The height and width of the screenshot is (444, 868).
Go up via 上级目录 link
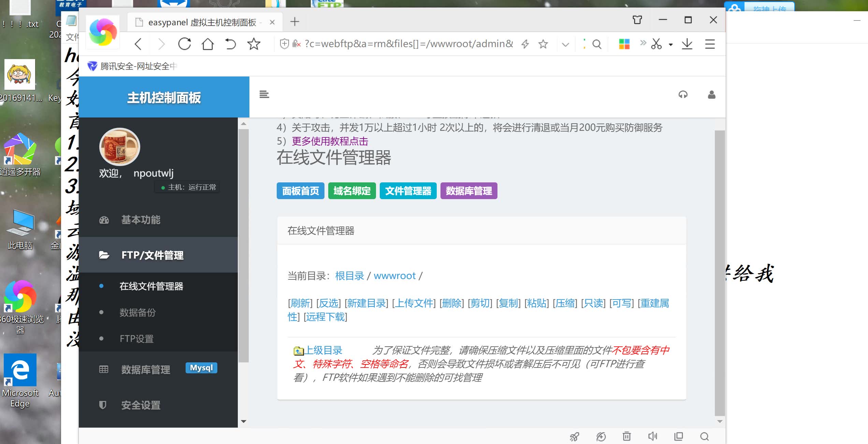[323, 350]
